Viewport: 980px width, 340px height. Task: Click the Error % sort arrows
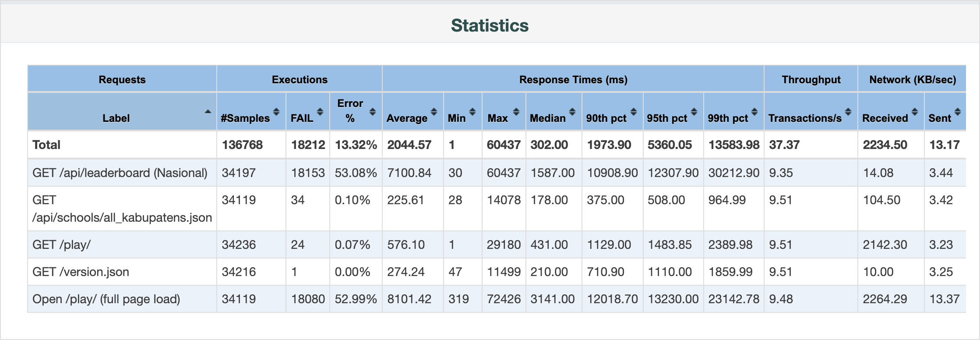point(373,112)
